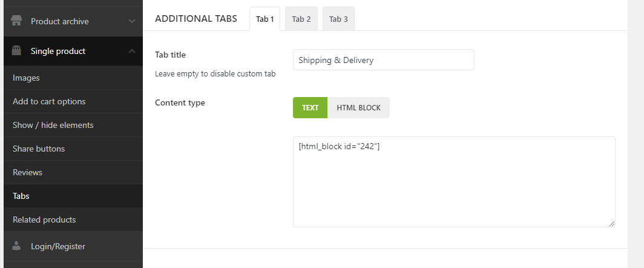Switch content type to HTML BLOCK
Screen dimensions: 644x268
click(358, 108)
